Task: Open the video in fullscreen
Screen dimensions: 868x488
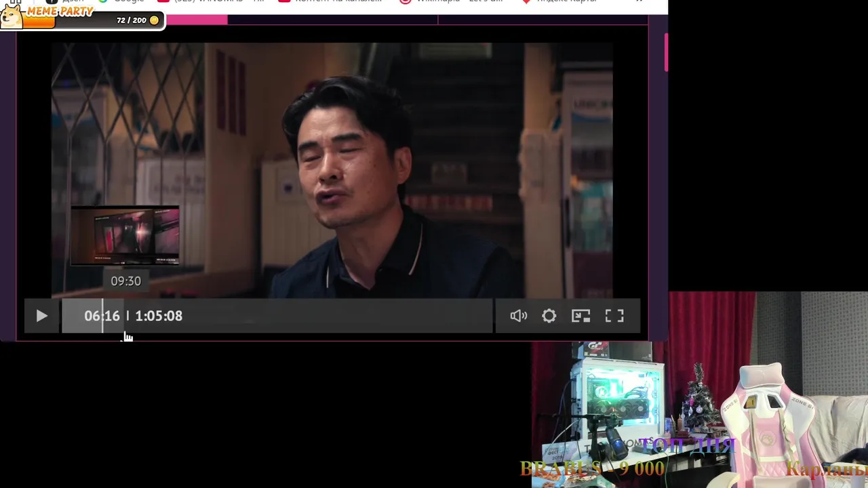Action: (x=614, y=316)
